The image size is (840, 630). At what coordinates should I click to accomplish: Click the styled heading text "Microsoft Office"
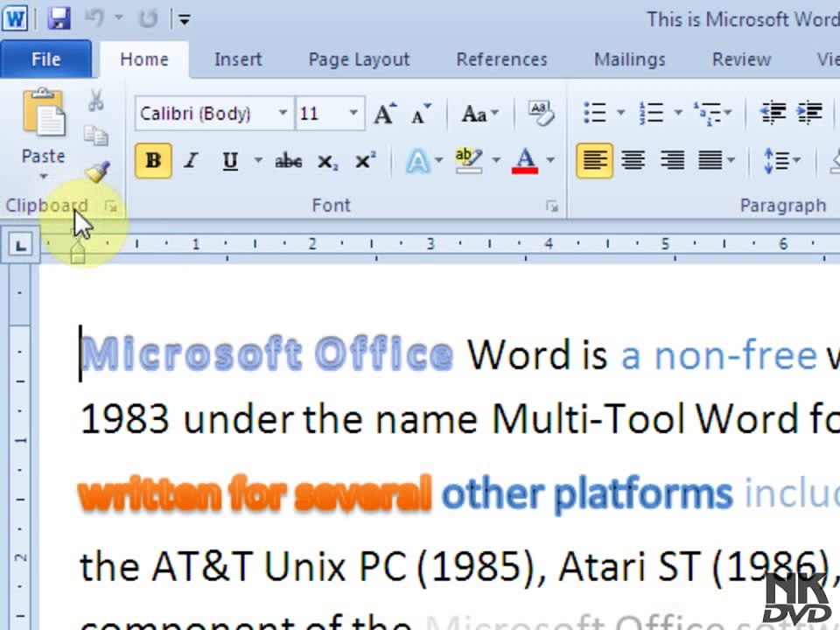(267, 354)
